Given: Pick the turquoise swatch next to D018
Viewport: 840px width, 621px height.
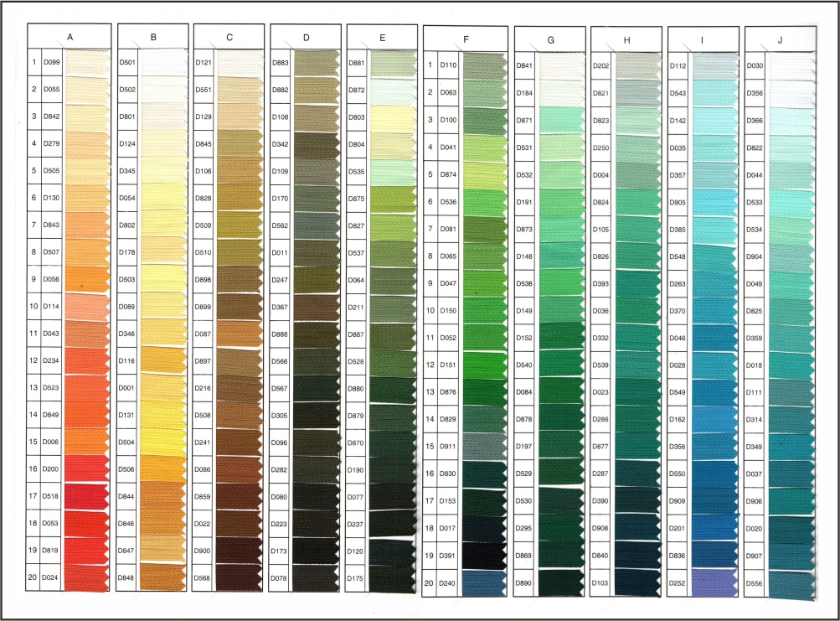Looking at the screenshot, I should click(791, 365).
